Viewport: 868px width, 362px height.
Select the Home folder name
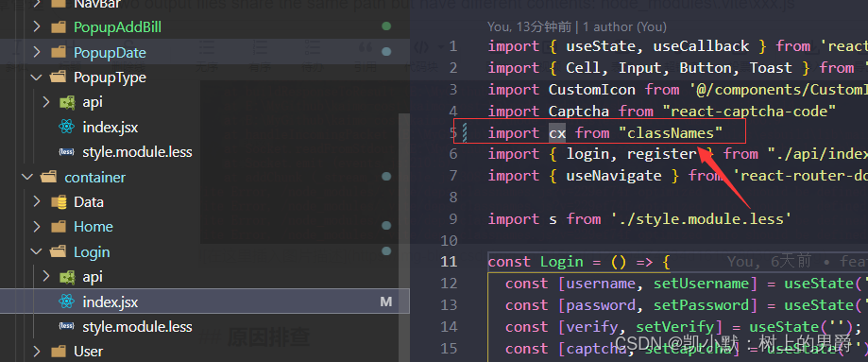tap(94, 227)
